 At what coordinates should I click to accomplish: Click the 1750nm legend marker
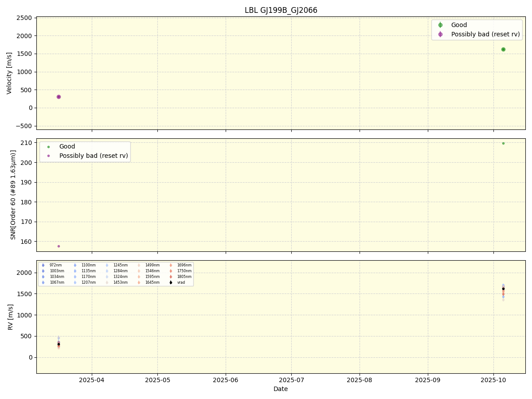pos(171,271)
